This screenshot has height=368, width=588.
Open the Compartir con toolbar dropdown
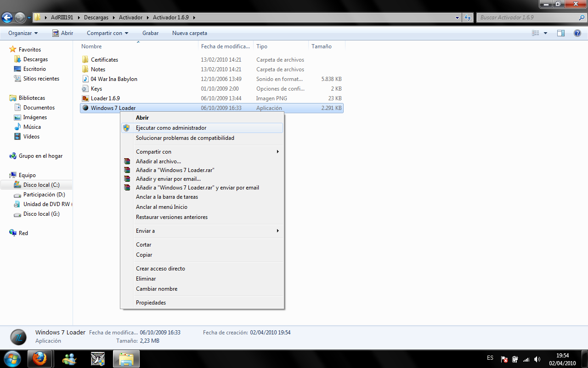(107, 33)
